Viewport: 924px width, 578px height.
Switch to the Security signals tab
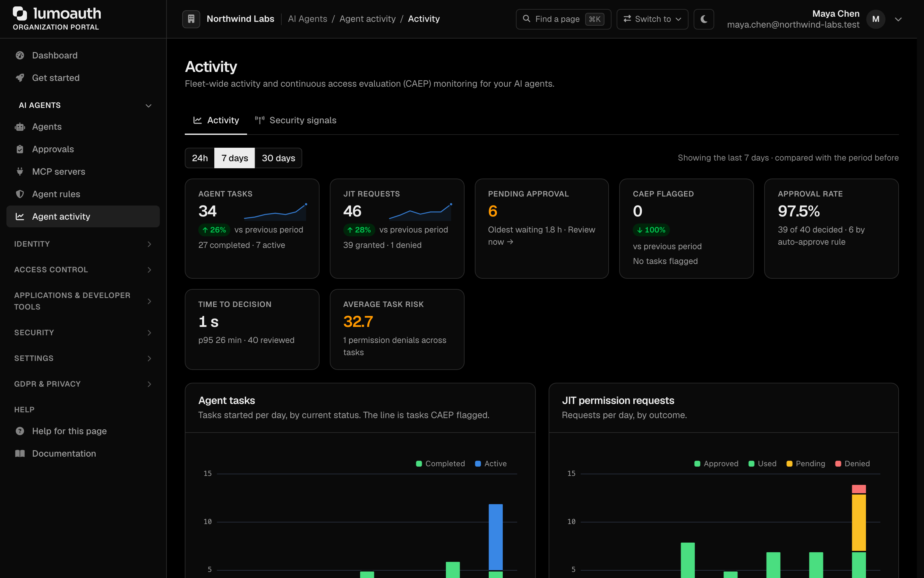[x=295, y=120]
